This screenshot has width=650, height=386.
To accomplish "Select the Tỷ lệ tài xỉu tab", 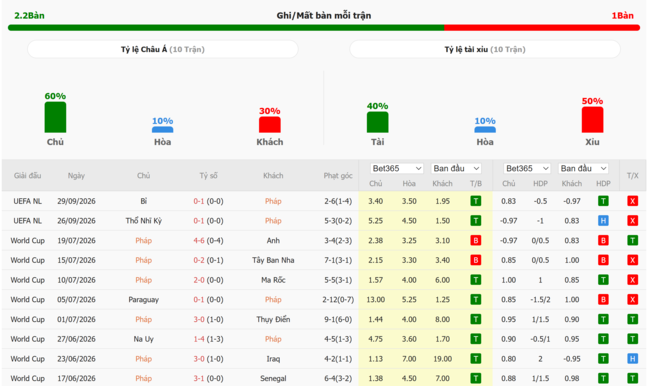I will pos(485,49).
